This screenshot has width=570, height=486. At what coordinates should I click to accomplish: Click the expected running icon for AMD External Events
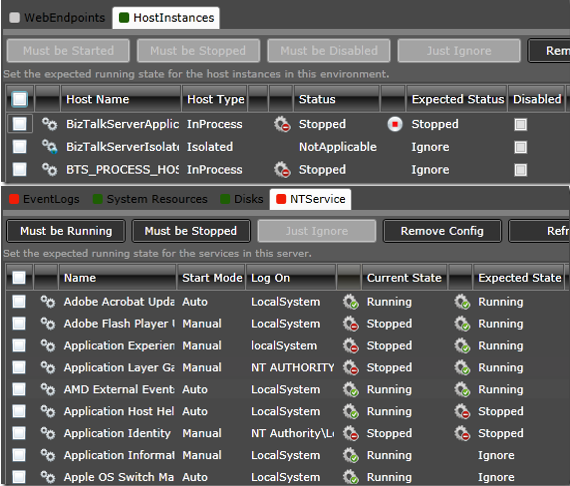pyautogui.click(x=462, y=390)
